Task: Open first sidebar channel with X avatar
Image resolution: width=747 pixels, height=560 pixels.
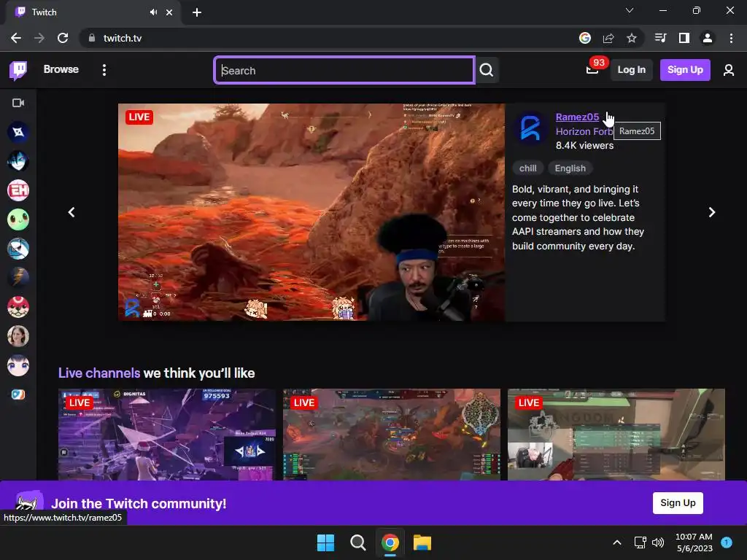Action: pos(18,132)
